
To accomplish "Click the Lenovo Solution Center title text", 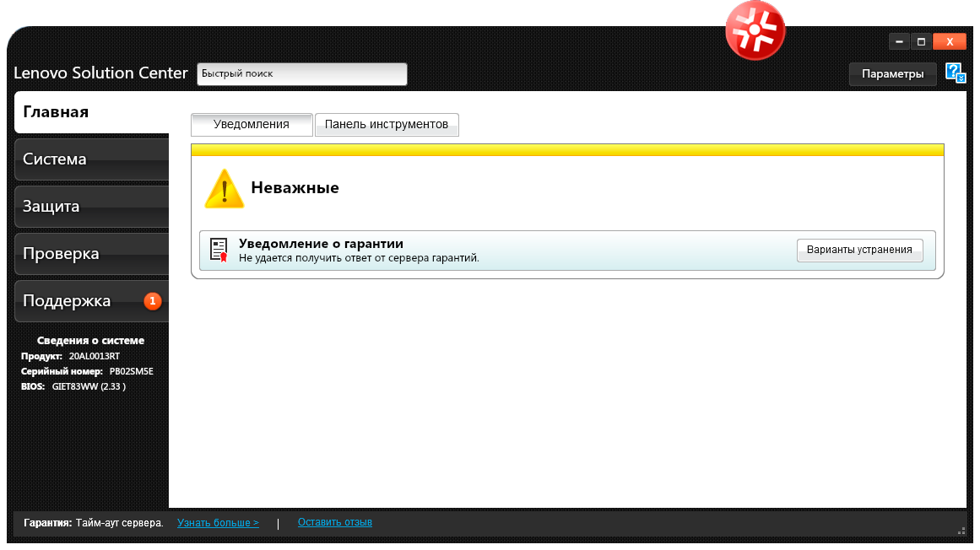I will pos(100,73).
